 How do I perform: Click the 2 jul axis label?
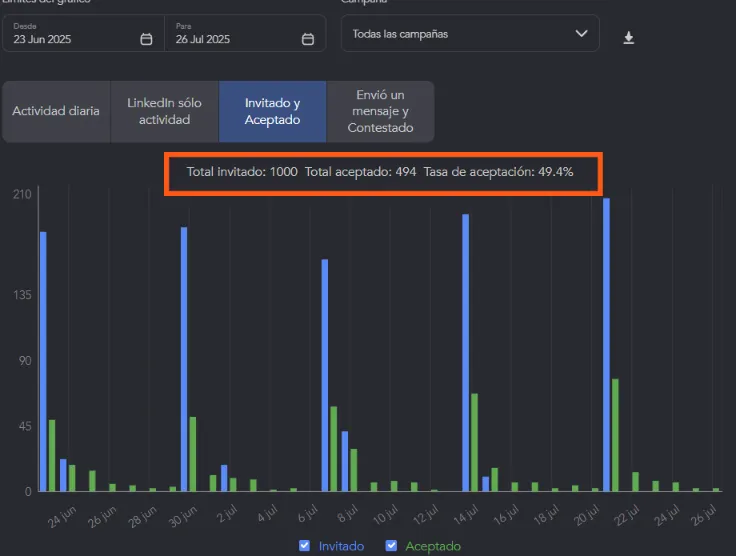point(227,514)
